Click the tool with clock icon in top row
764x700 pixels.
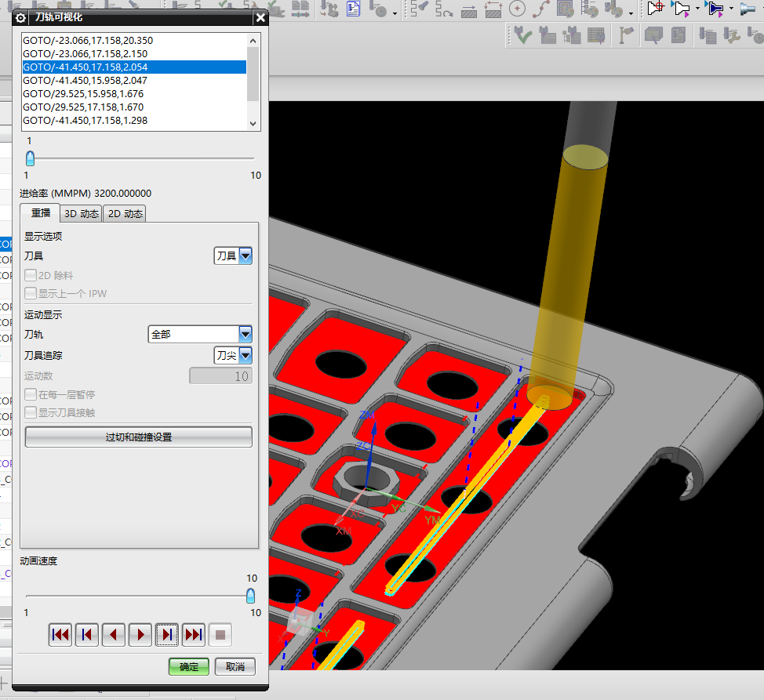pos(378,9)
